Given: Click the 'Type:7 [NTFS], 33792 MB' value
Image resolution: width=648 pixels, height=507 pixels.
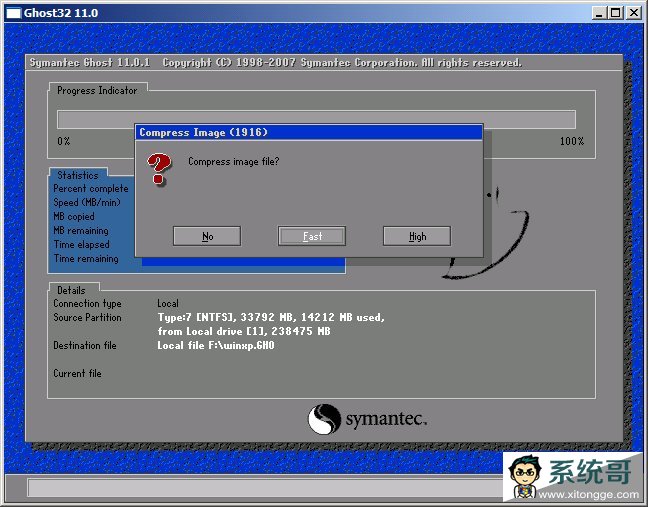Looking at the screenshot, I should pyautogui.click(x=226, y=317).
